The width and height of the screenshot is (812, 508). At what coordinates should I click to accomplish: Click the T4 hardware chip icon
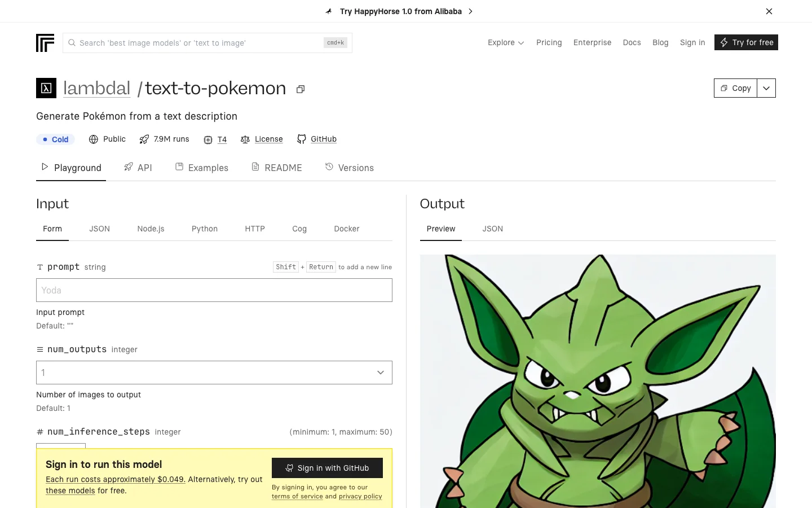point(208,140)
